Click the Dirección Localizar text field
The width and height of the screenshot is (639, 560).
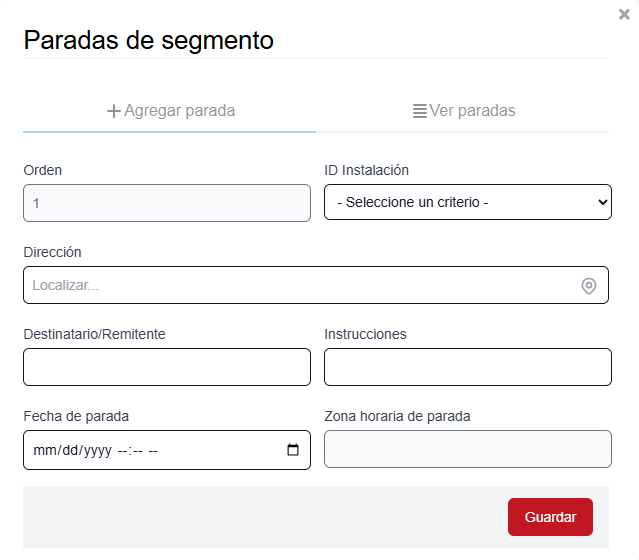[x=300, y=286]
